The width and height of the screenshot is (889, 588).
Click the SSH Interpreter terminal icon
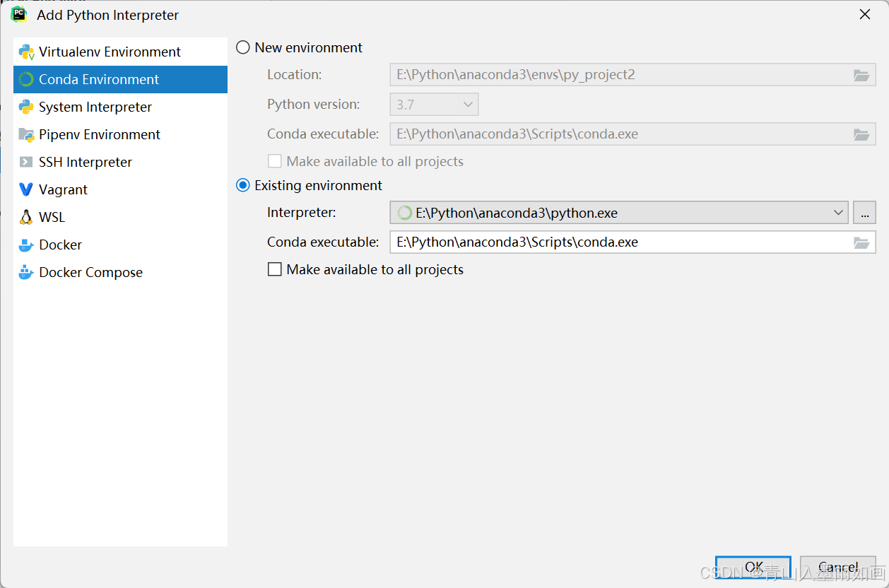(27, 163)
